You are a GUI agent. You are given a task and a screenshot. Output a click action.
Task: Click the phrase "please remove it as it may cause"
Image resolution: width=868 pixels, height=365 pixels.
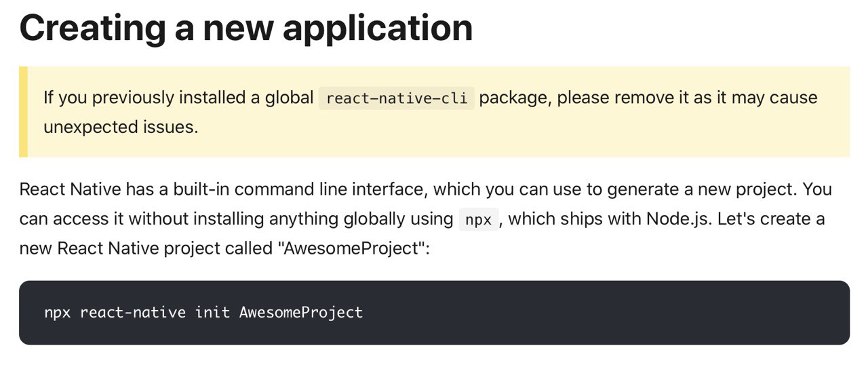click(x=688, y=98)
